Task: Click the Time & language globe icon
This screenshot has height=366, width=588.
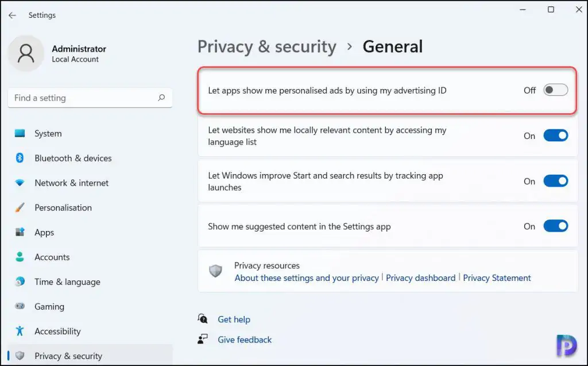Action: click(x=20, y=282)
